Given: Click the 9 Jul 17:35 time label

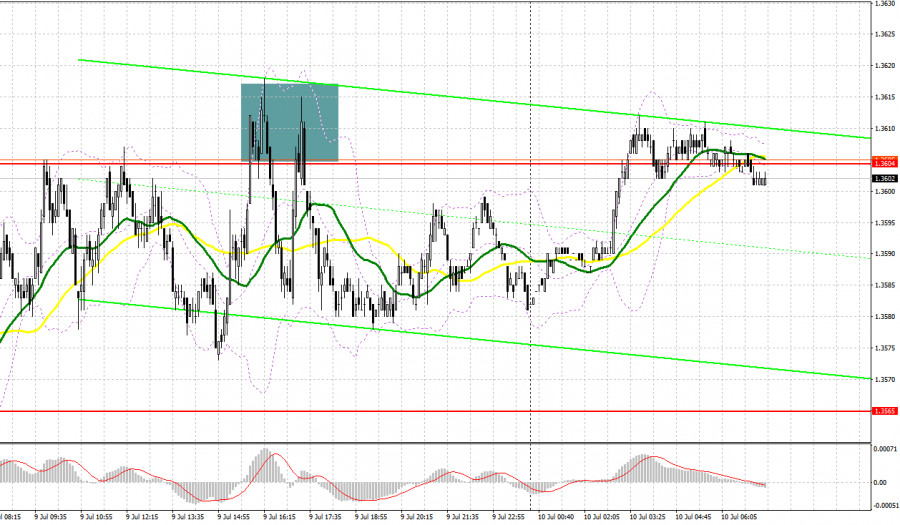Looking at the screenshot, I should coord(325,517).
